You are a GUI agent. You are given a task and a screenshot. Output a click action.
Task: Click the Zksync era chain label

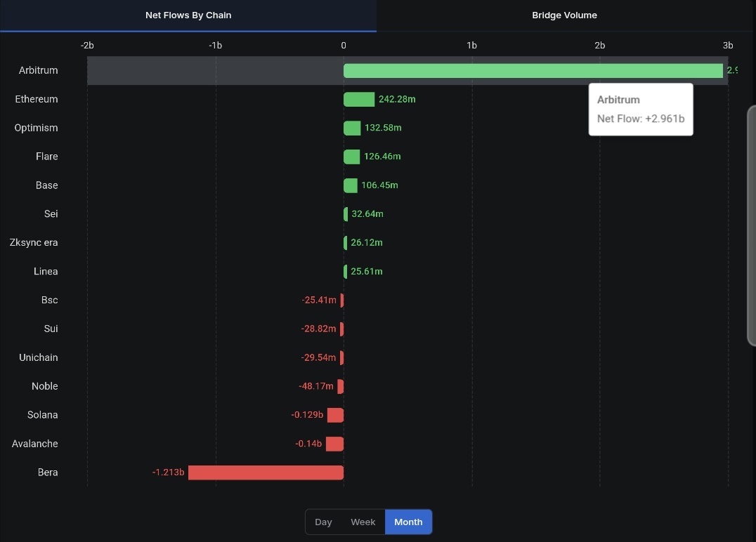[34, 243]
